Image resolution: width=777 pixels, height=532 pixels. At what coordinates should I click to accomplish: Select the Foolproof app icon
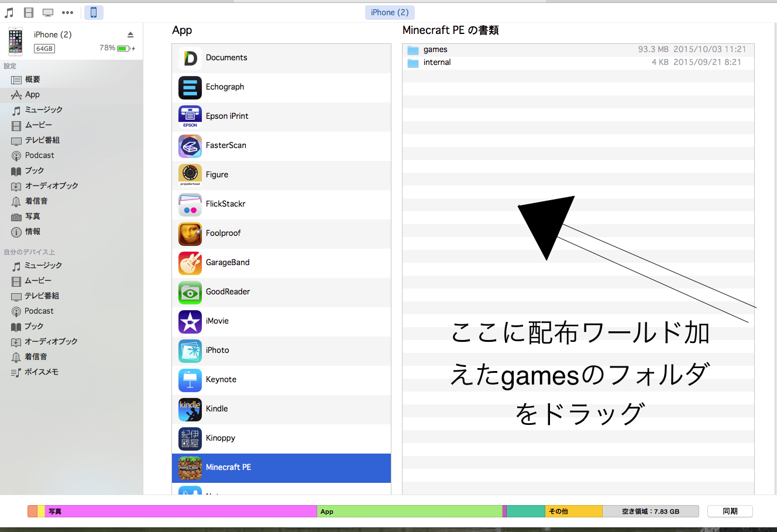click(x=190, y=234)
